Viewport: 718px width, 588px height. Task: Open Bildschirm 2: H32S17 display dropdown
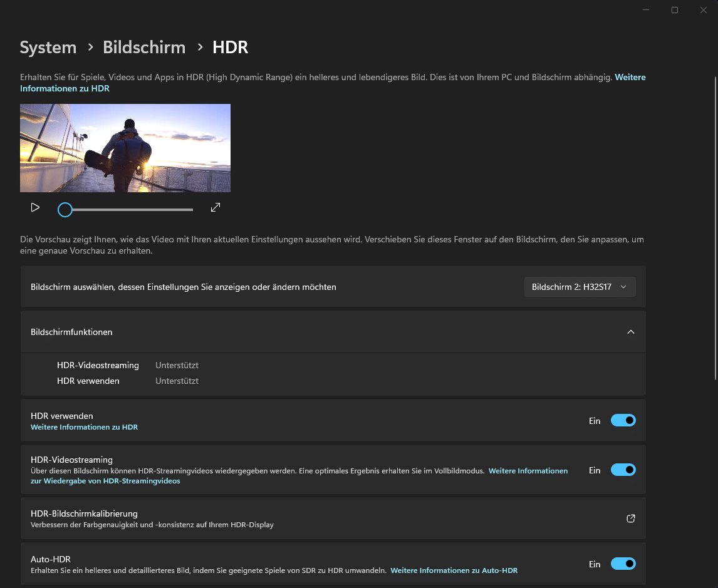580,287
